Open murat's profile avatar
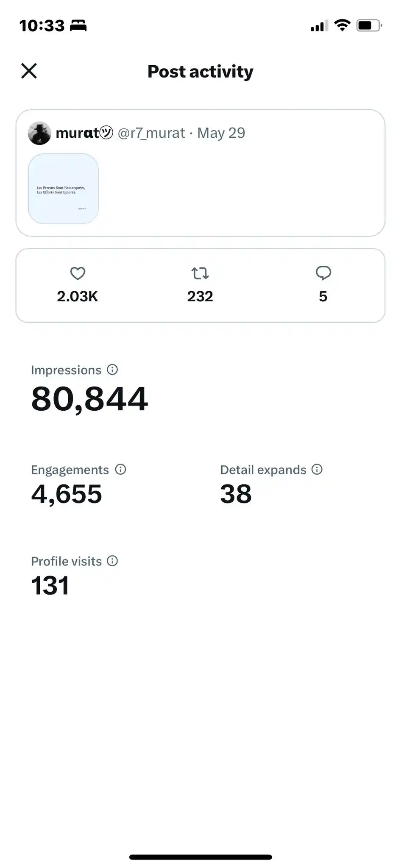The width and height of the screenshot is (401, 868). (x=39, y=133)
